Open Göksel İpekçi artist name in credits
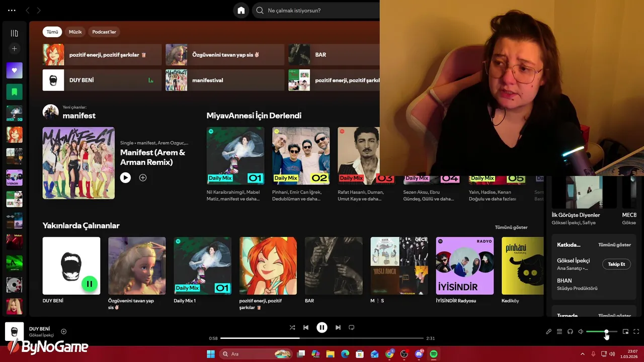 pos(573,260)
